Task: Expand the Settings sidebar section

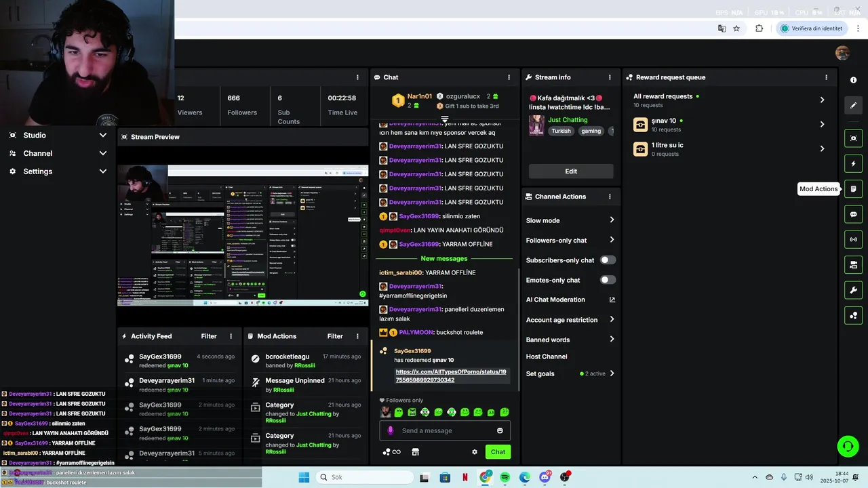Action: coord(58,171)
